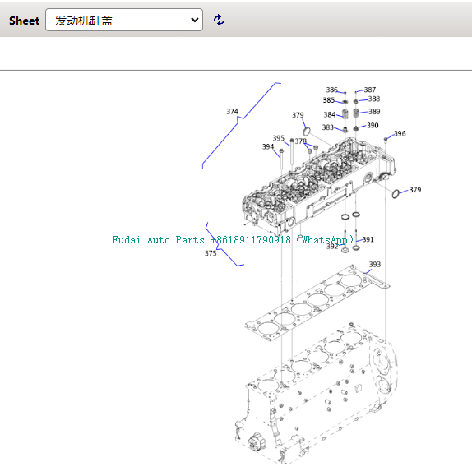Click part label 384

[x=330, y=114]
